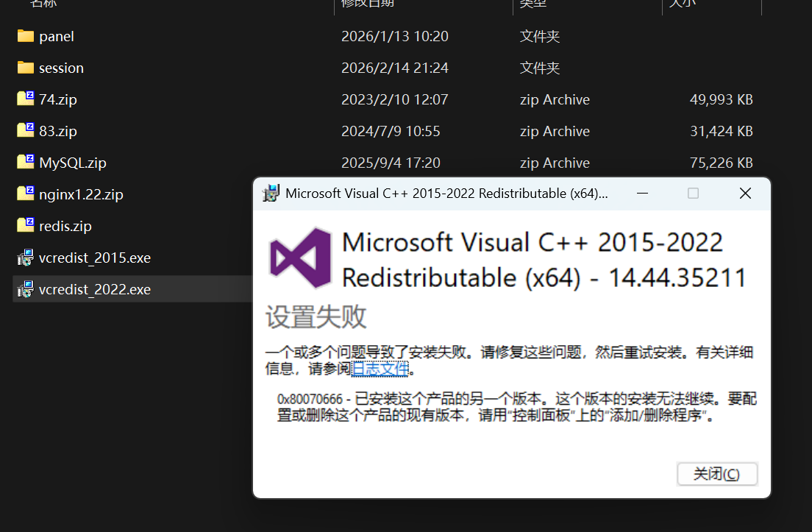The image size is (812, 532).
Task: Select the session folder icon
Action: (25, 68)
